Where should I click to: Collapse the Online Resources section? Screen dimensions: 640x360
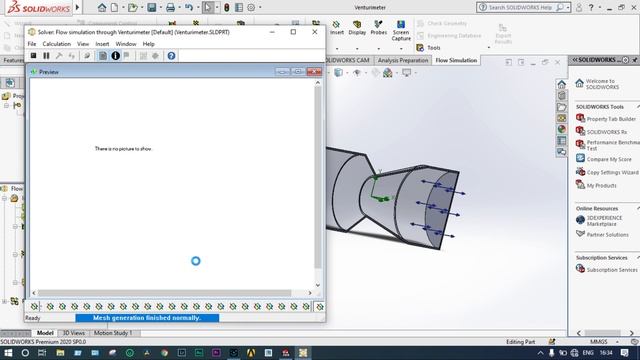click(638, 209)
